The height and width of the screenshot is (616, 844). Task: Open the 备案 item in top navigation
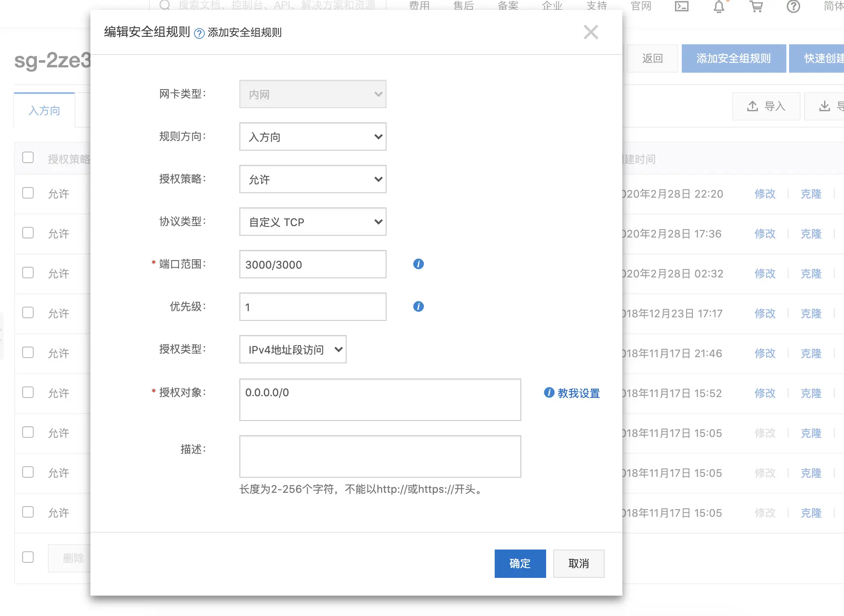pos(508,6)
